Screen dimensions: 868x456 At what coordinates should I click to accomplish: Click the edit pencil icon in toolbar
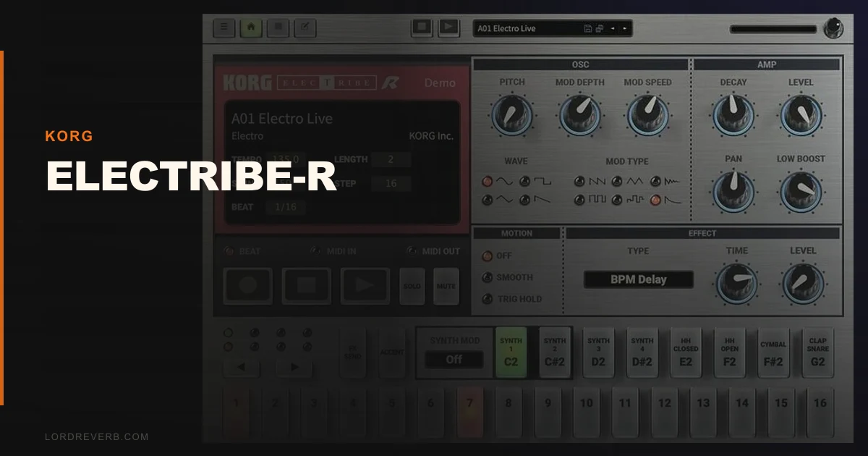pos(305,28)
